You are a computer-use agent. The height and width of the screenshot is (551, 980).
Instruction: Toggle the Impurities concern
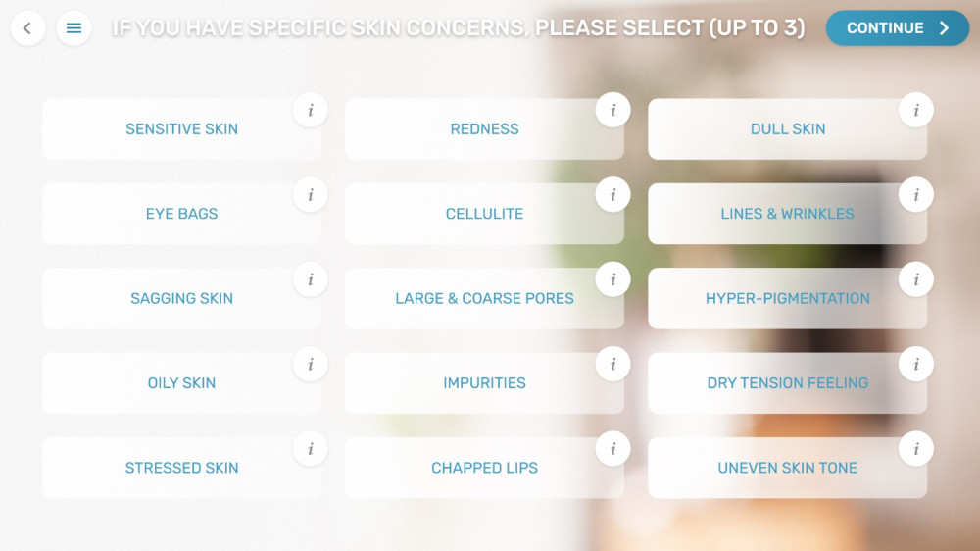[484, 383]
